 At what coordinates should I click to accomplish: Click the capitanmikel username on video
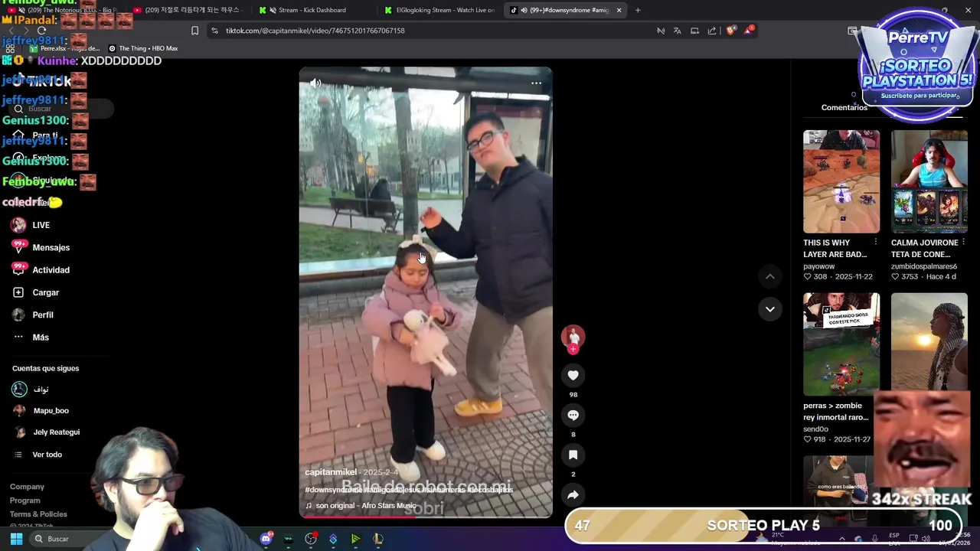pos(331,472)
